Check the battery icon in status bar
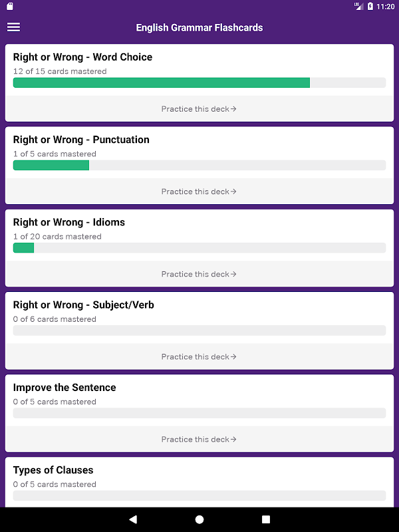 tap(370, 6)
